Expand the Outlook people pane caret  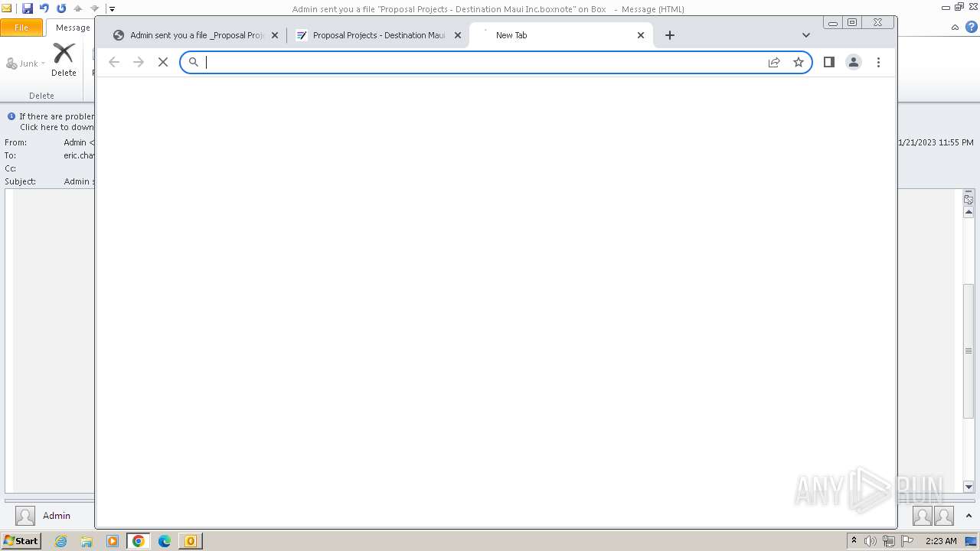pyautogui.click(x=969, y=516)
